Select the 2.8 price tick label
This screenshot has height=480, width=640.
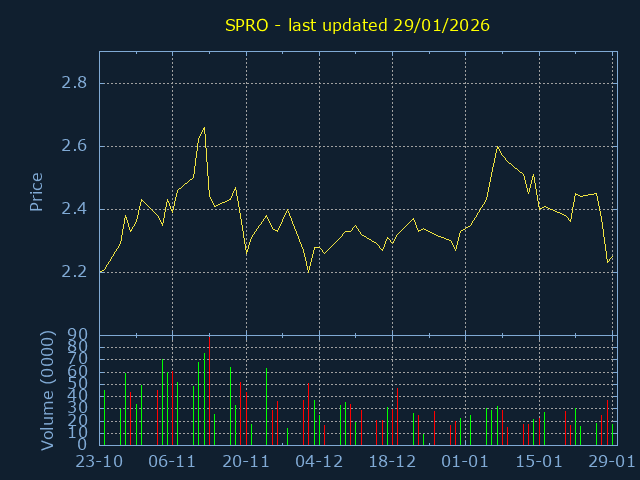(73, 83)
